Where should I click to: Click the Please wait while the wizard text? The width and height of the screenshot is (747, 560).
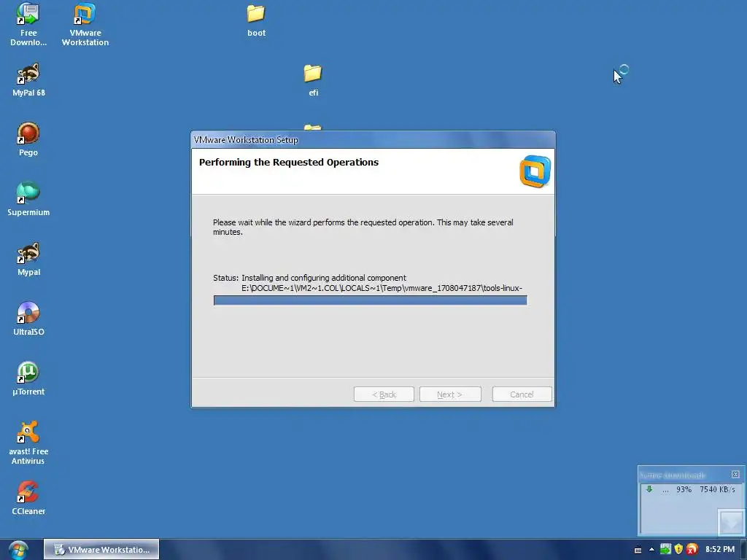click(363, 227)
